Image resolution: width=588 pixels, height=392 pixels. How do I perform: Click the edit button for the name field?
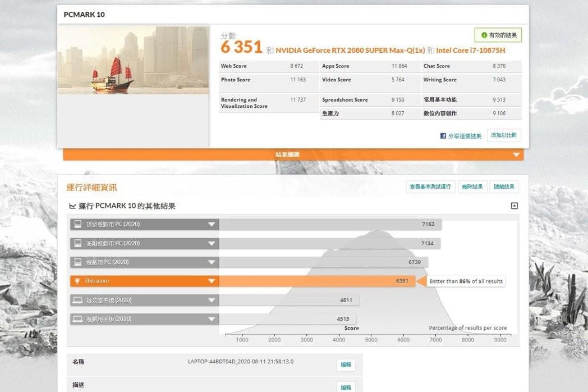(346, 364)
